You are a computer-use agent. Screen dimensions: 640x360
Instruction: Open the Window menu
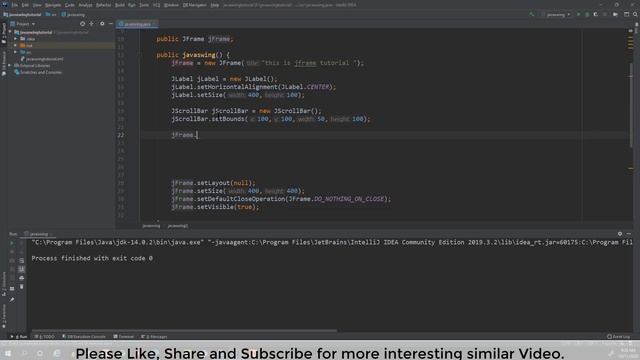(x=171, y=5)
